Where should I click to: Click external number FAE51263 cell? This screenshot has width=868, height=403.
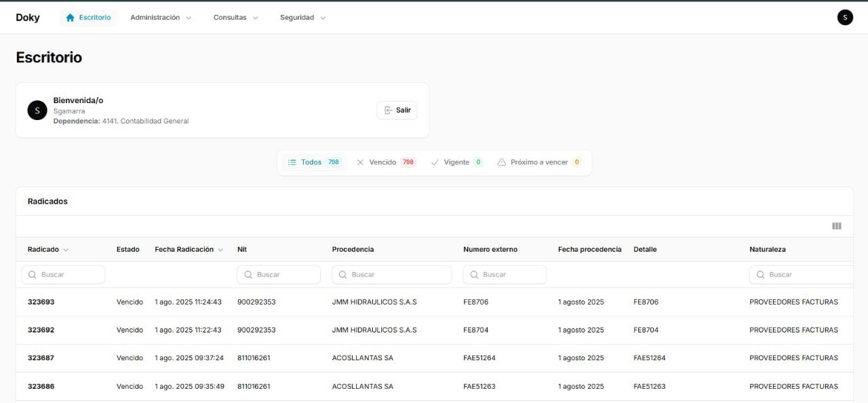pos(479,386)
